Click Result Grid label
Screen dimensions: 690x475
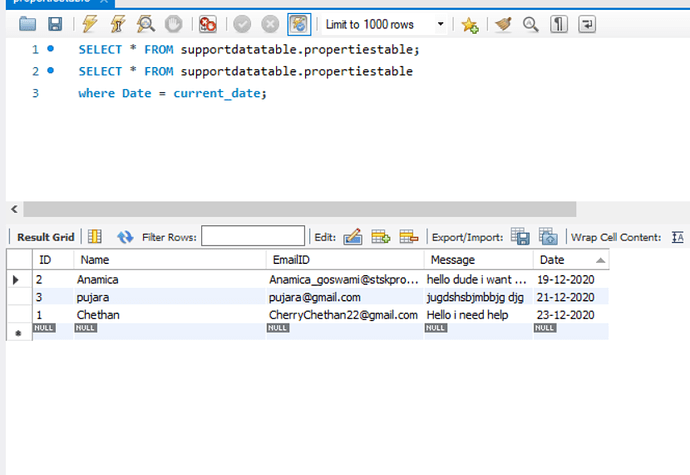click(x=45, y=237)
